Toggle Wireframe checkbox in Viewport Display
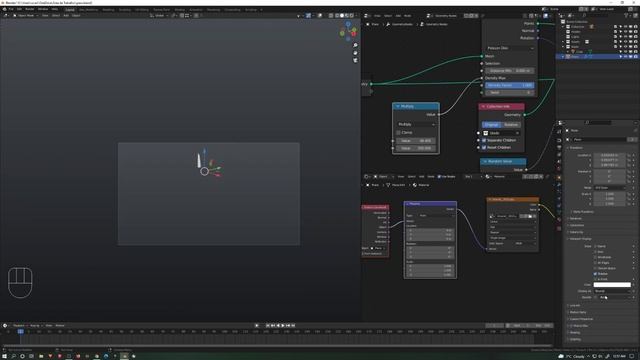 596,258
